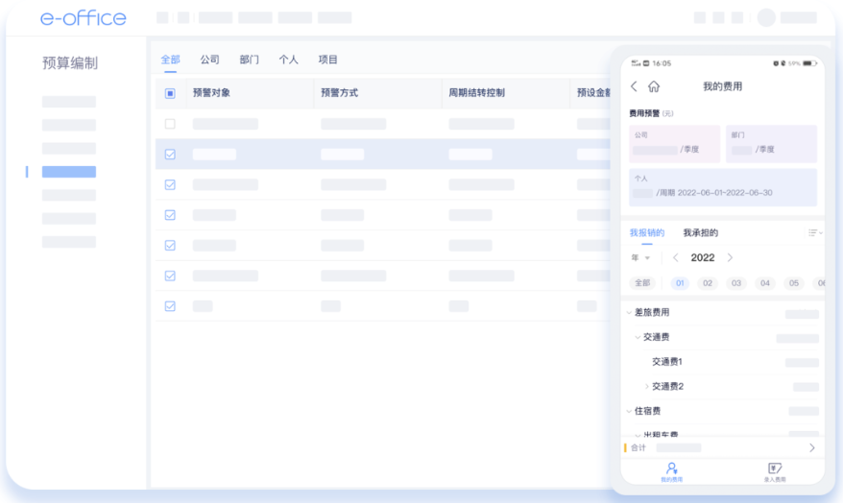This screenshot has width=843, height=504.
Task: Open the 部门 quarterly warning card
Action: tap(771, 144)
